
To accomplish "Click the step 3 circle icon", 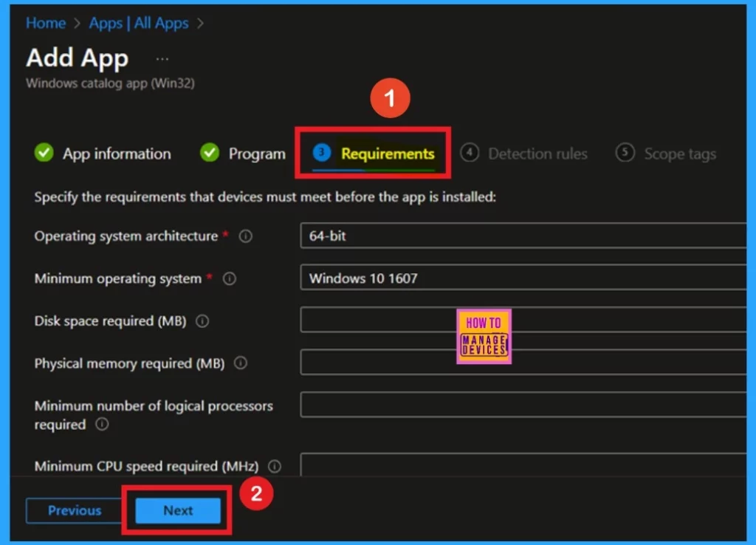I will 322,152.
